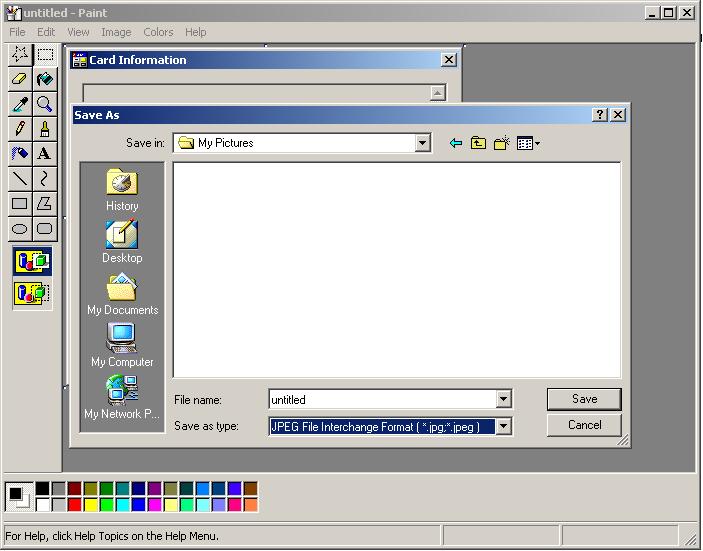This screenshot has width=703, height=551.
Task: Choose the Curve tool
Action: tap(45, 179)
